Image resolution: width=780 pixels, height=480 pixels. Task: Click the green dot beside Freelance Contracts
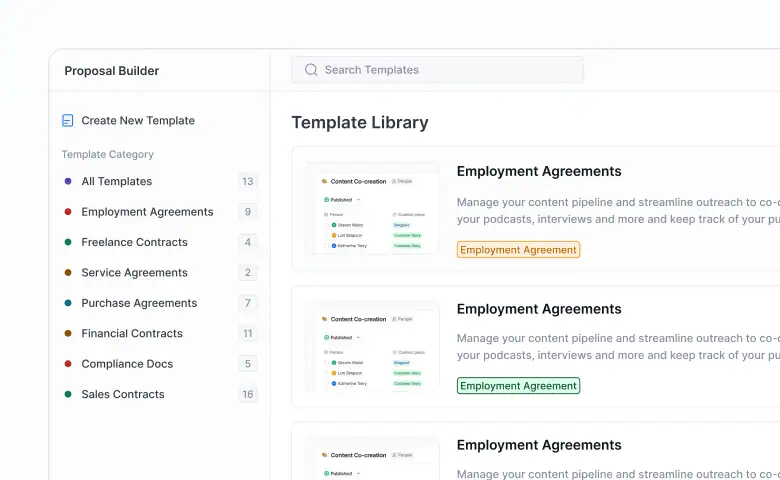click(x=68, y=242)
